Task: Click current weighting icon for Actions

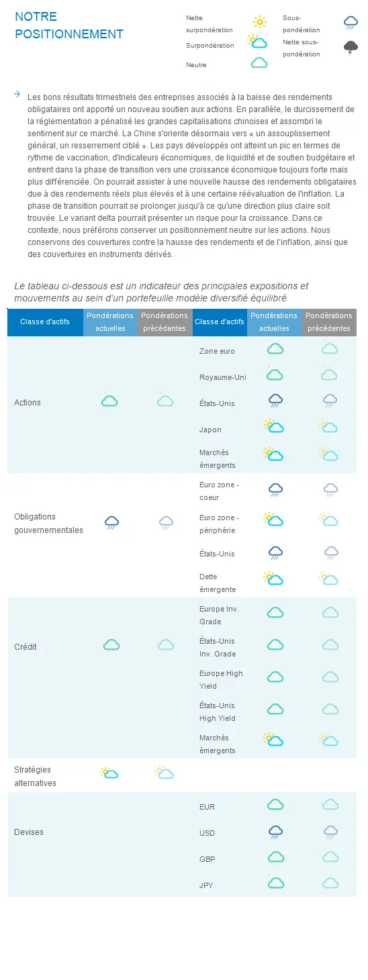Action: [109, 400]
